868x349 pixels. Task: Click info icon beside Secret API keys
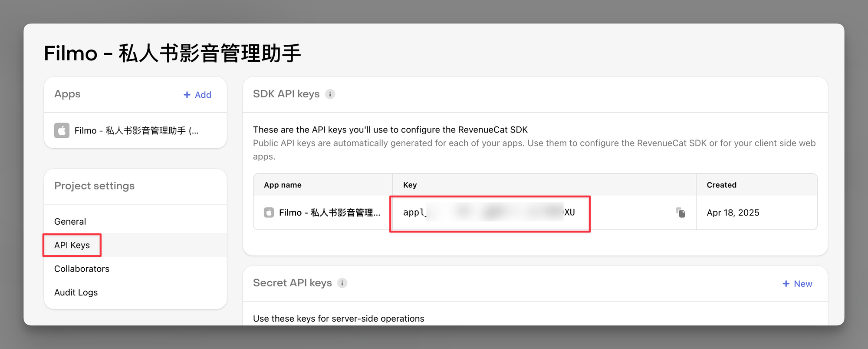[342, 283]
